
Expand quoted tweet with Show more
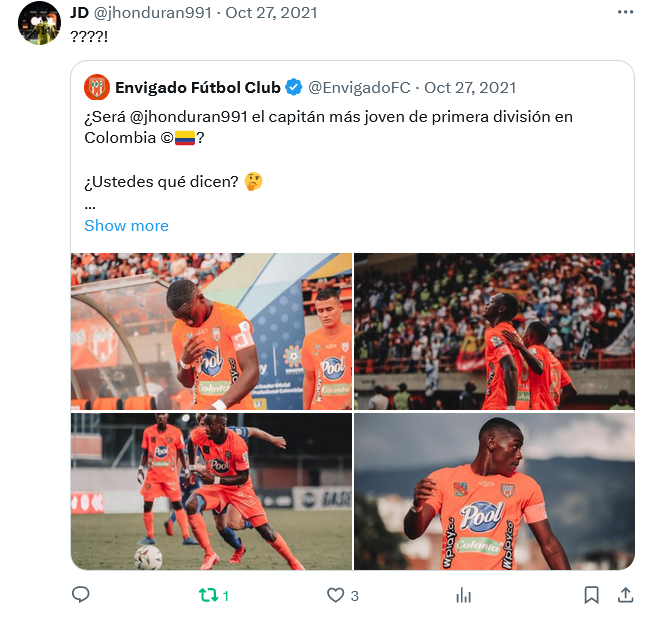[x=126, y=226]
